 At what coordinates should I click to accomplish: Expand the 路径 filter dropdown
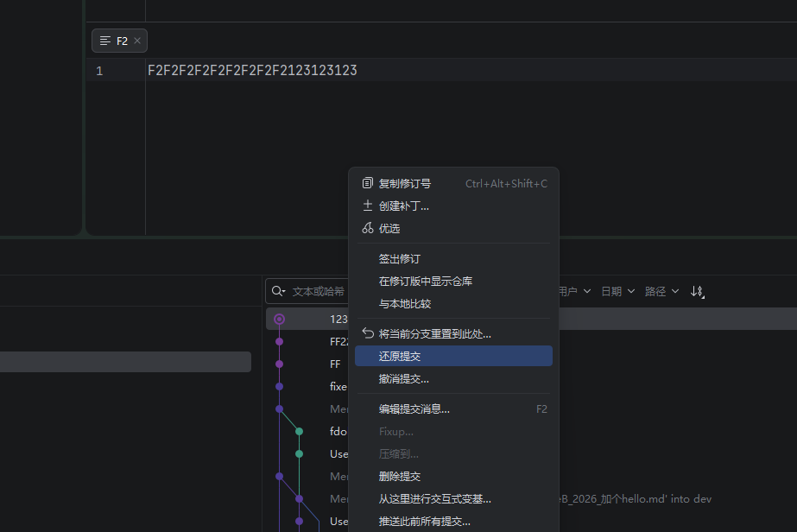click(661, 291)
